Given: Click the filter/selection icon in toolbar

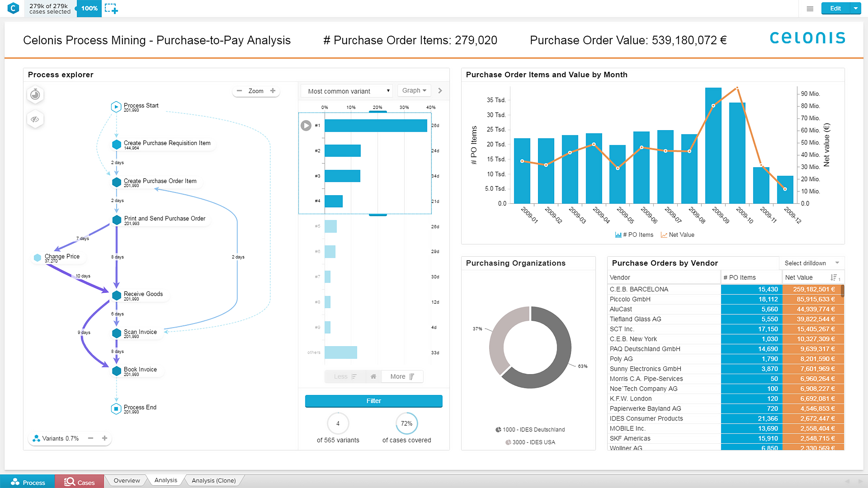Looking at the screenshot, I should [x=113, y=8].
